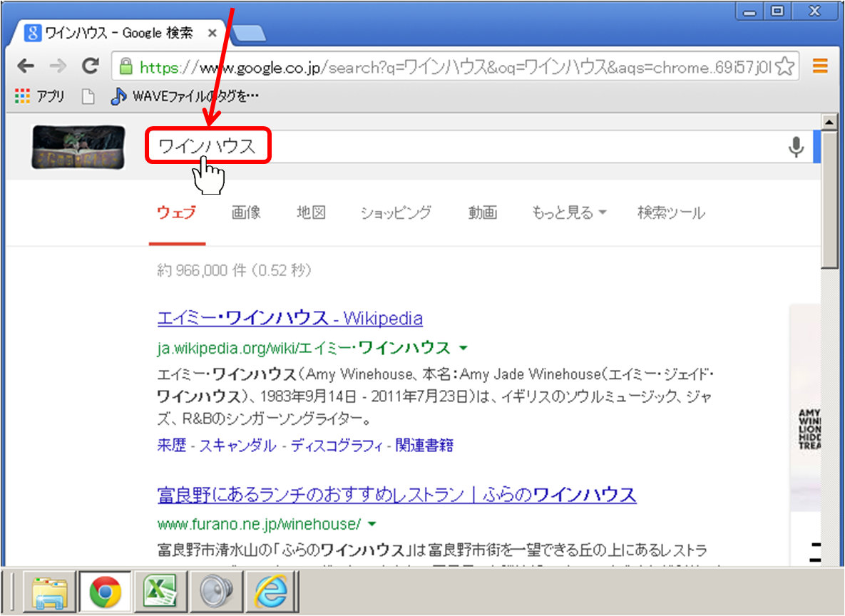The height and width of the screenshot is (616, 845).
Task: Select the 地図 tab
Action: coord(311,212)
